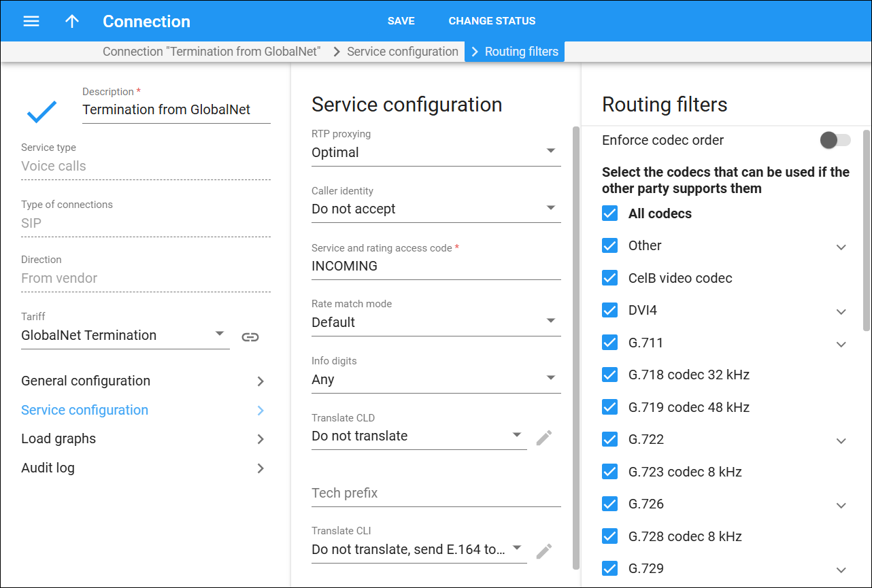872x588 pixels.
Task: Go to Connection "Termination from GlobalNet" breadcrumb
Action: (x=212, y=52)
